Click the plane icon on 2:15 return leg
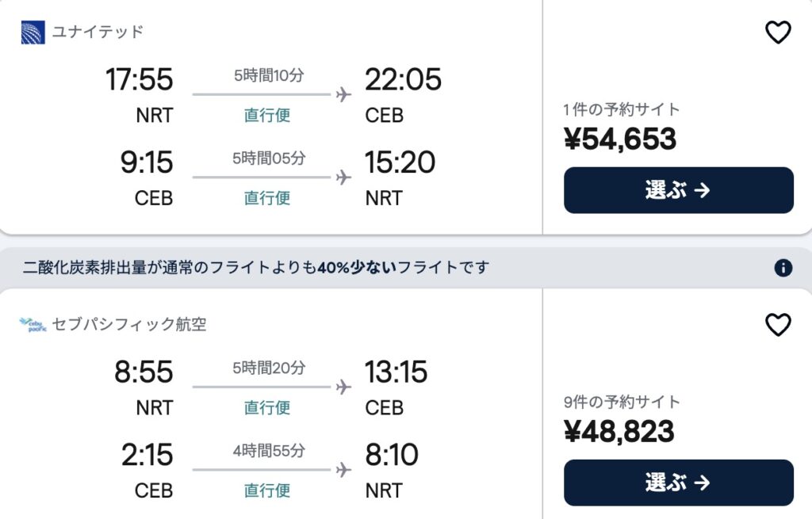This screenshot has width=812, height=519. tap(343, 470)
